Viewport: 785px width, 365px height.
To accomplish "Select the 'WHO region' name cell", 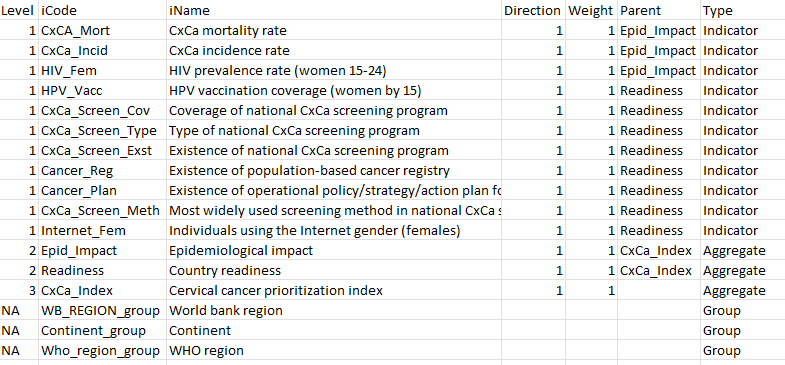I will point(334,350).
